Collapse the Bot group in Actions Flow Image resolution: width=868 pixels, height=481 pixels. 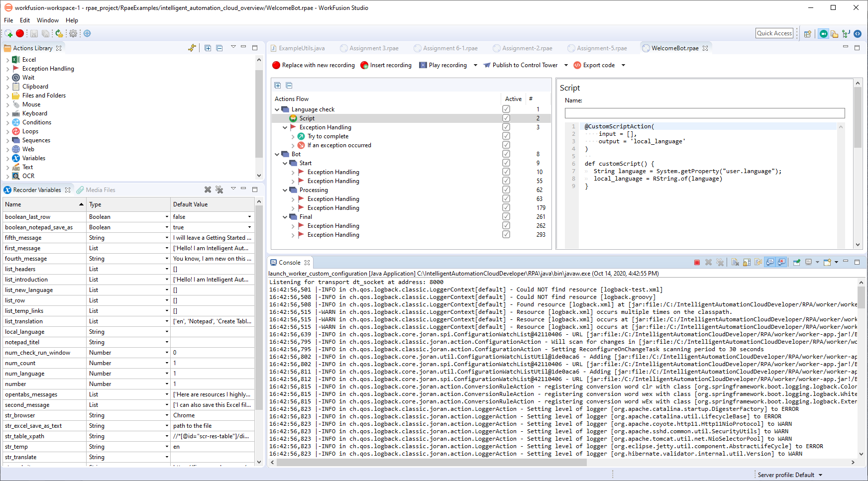click(277, 154)
